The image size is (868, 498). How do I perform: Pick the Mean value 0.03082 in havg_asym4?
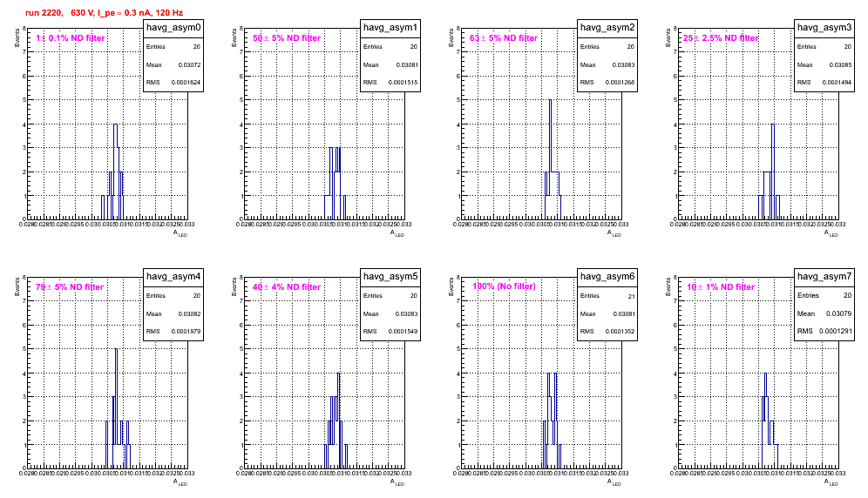coord(189,313)
